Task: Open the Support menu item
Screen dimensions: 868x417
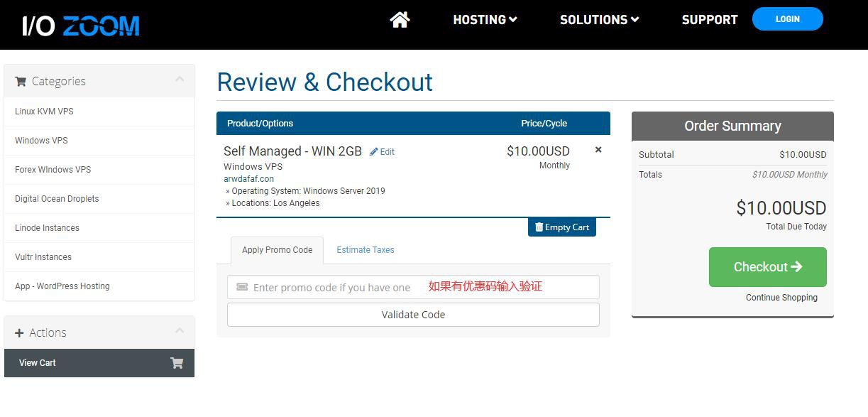Action: pyautogui.click(x=709, y=20)
